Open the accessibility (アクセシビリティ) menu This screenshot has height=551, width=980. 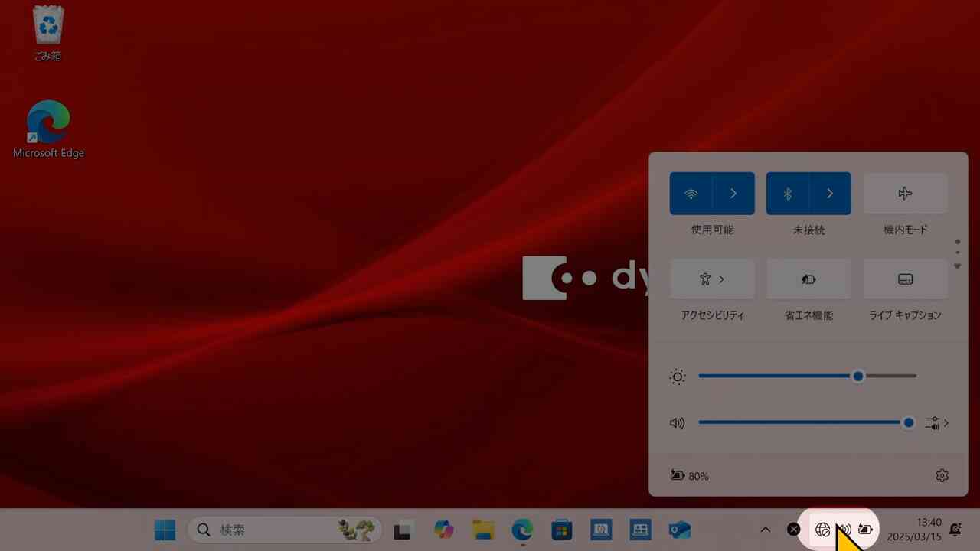[712, 279]
